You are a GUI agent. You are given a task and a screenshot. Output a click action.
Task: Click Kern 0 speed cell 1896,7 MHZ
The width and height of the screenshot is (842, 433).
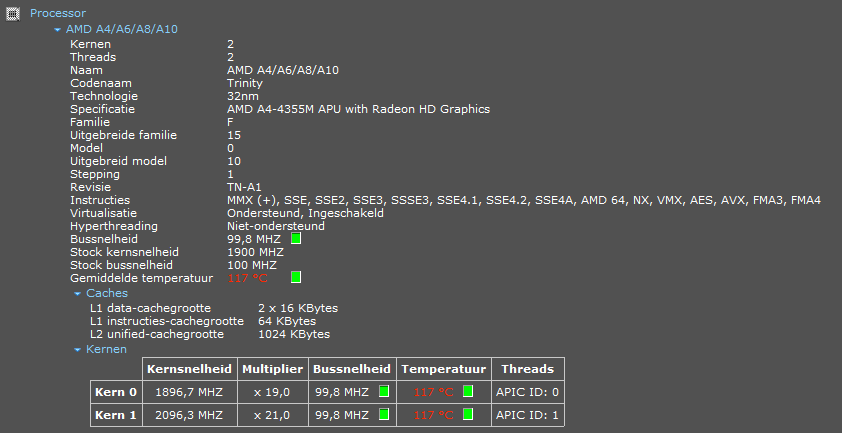[190, 392]
